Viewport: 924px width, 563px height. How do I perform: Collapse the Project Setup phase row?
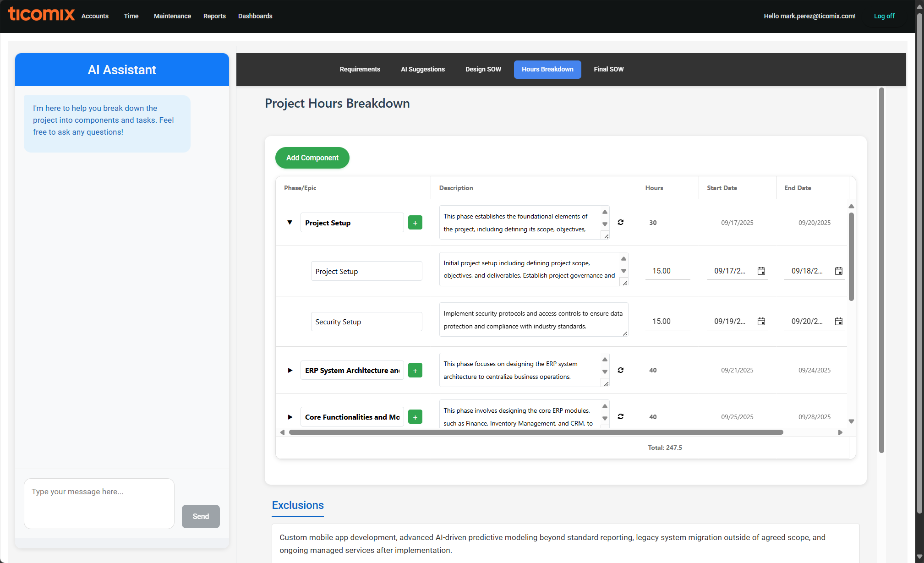(290, 223)
